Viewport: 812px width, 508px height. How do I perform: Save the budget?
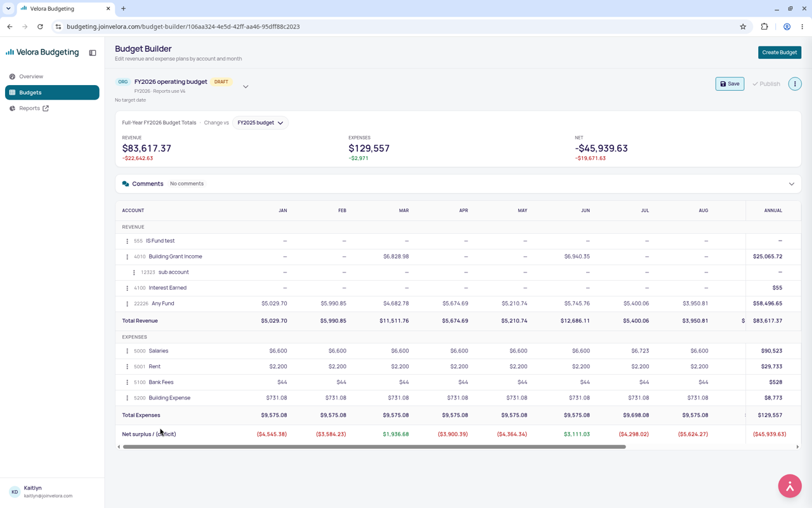pos(730,84)
